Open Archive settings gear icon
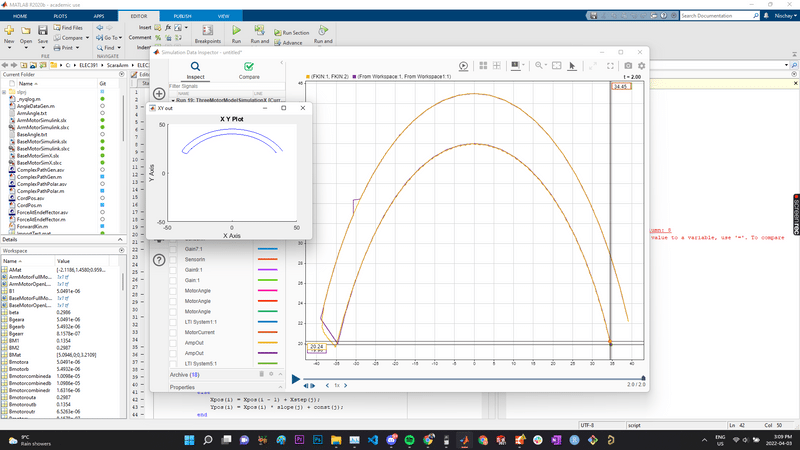800x450 pixels. [x=271, y=374]
